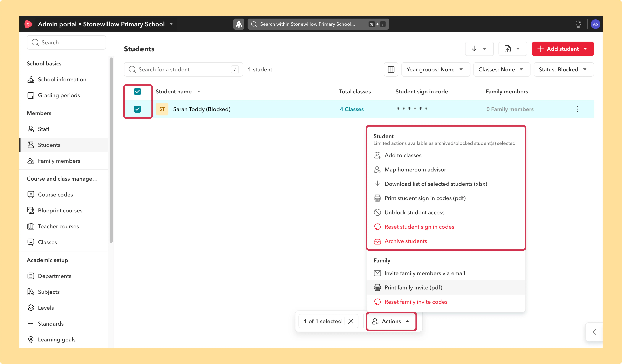This screenshot has width=622, height=364.
Task: Download list of selected students (xlsx)
Action: click(446, 184)
